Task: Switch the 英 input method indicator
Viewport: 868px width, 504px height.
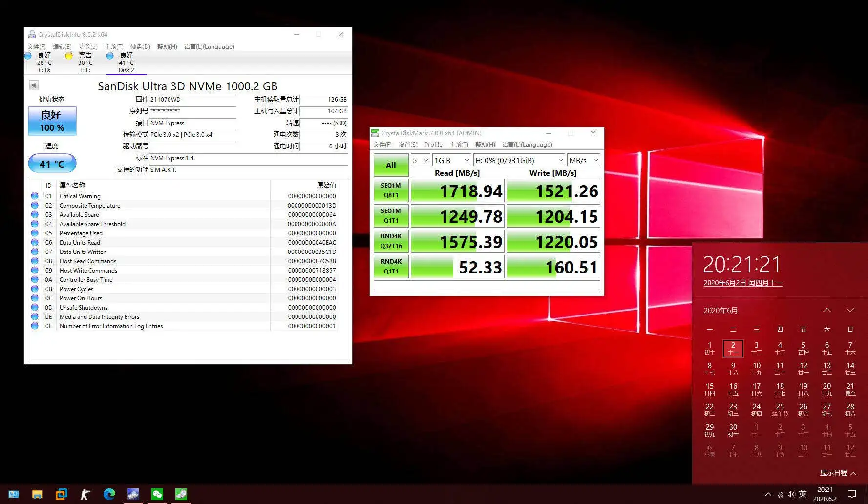Action: pyautogui.click(x=803, y=494)
